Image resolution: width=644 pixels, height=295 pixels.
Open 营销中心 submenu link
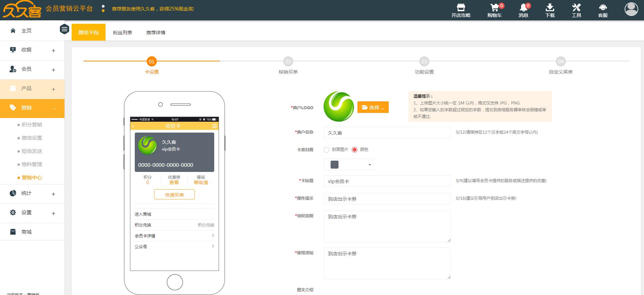[32, 178]
